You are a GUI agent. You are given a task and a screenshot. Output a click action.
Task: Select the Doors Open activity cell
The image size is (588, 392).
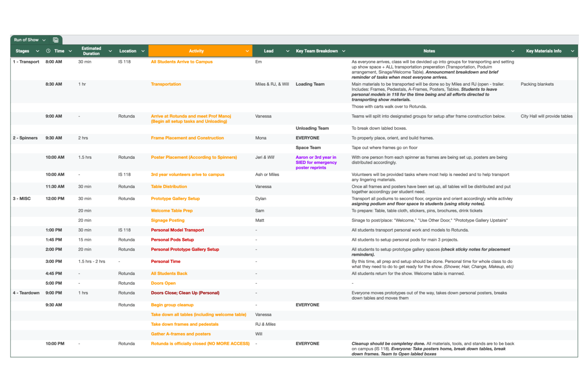tap(163, 283)
